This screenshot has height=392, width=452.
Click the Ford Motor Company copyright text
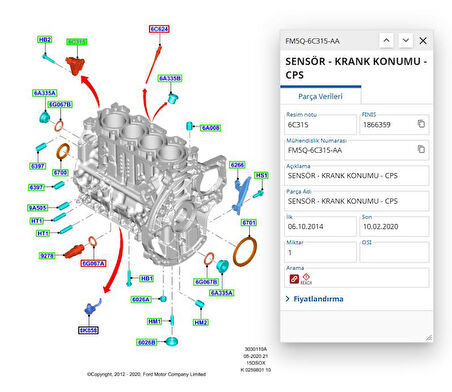coord(146,374)
